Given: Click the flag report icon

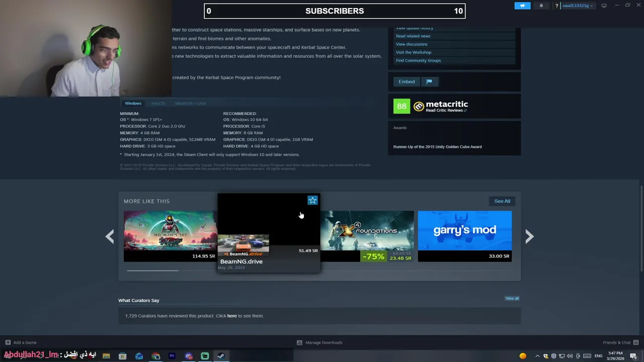Looking at the screenshot, I should click(429, 81).
